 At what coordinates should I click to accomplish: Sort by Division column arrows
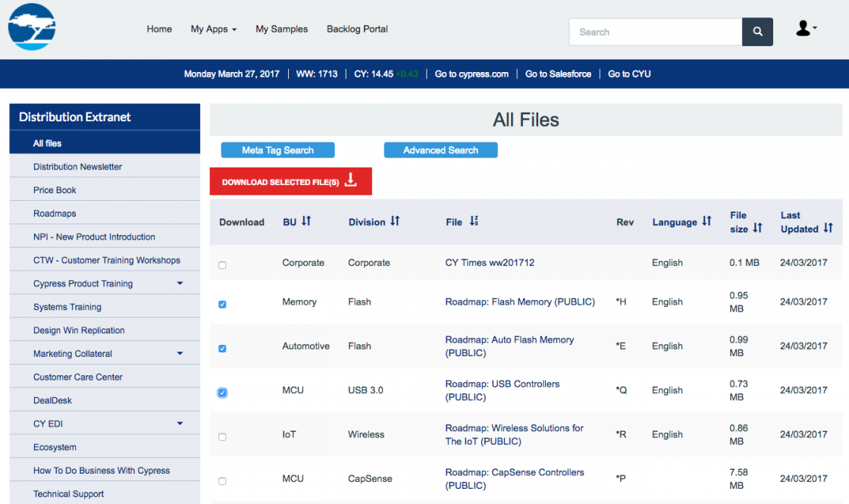coord(395,221)
